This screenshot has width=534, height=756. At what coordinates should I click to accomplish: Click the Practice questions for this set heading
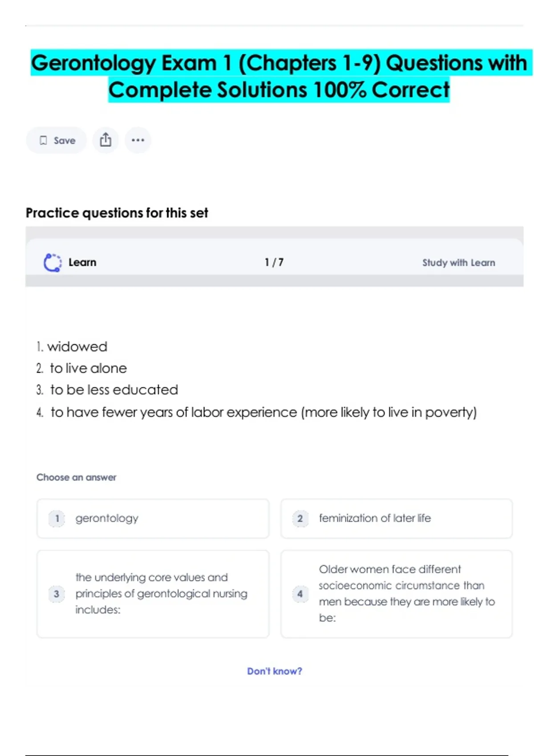117,213
